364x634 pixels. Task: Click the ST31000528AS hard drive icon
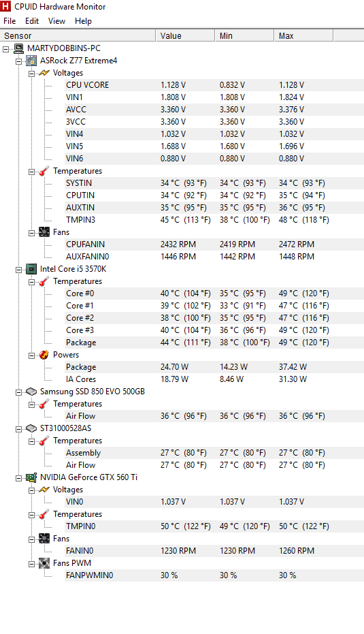(x=31, y=428)
